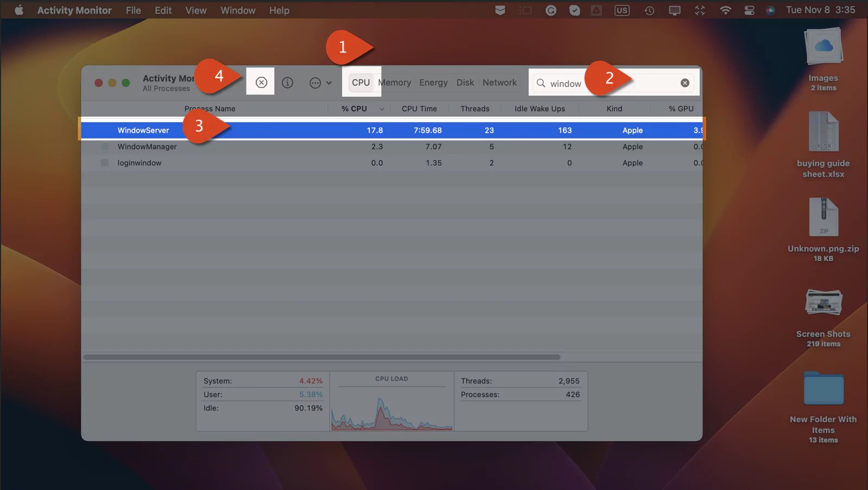Open the Wi-Fi status menu
The height and width of the screenshot is (490, 868).
[725, 10]
